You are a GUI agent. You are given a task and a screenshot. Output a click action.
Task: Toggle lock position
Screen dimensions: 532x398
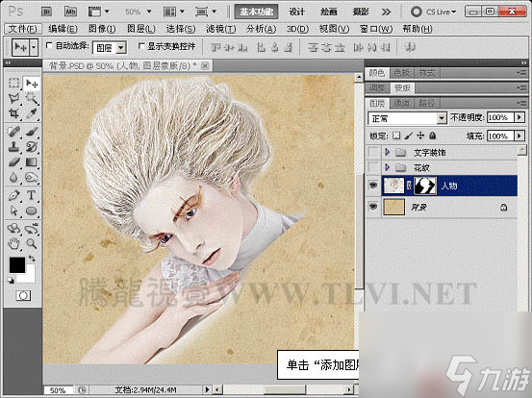pyautogui.click(x=420, y=136)
